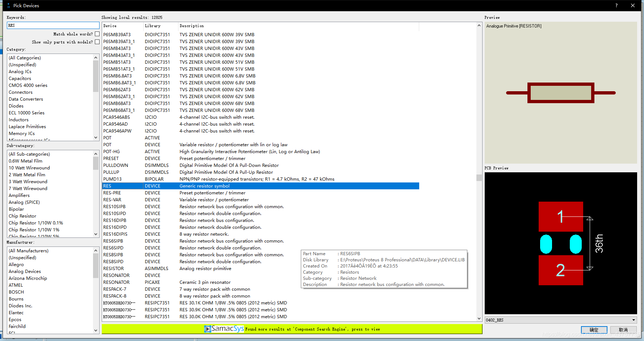This screenshot has width=644, height=341.
Task: Select Analog Devices manufacturer
Action: coord(25,271)
